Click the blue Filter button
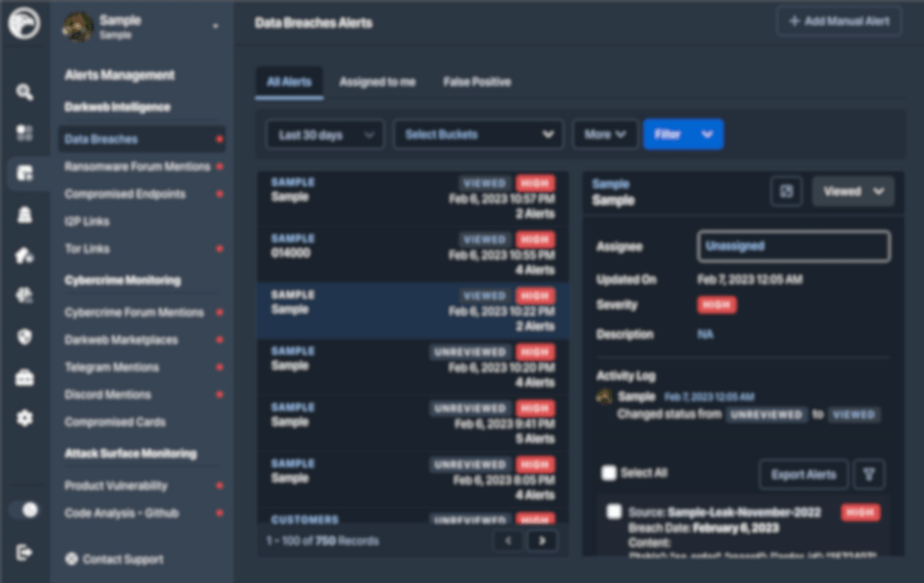Screen dimensions: 924x583 pos(667,135)
